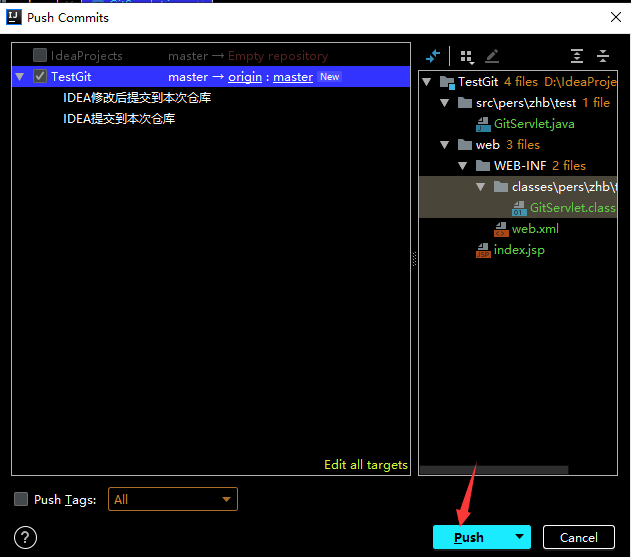Select the web.xml file name
This screenshot has width=631, height=557.
535,229
